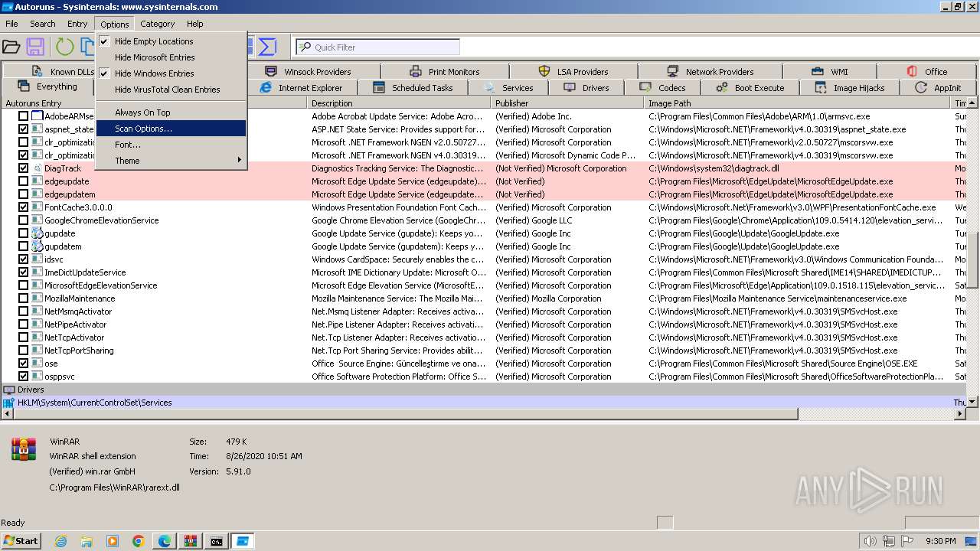This screenshot has height=551, width=980.
Task: Open Microsoft Edge from taskbar
Action: 165,541
